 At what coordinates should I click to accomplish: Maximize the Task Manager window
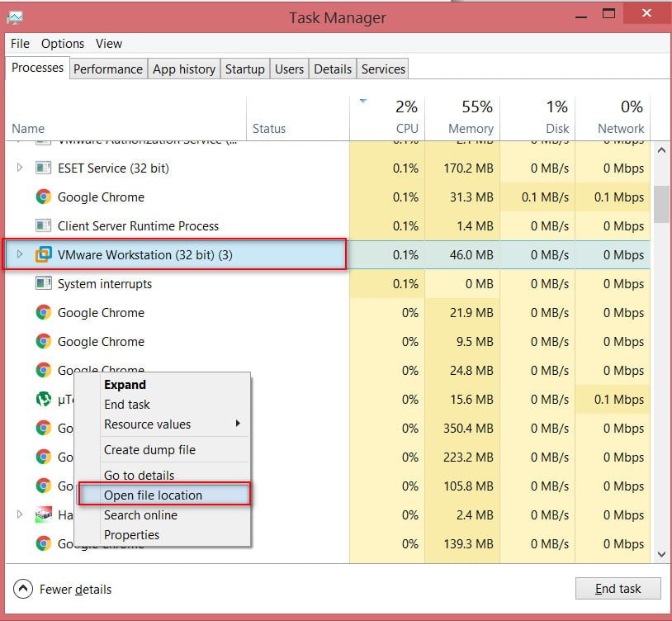608,14
